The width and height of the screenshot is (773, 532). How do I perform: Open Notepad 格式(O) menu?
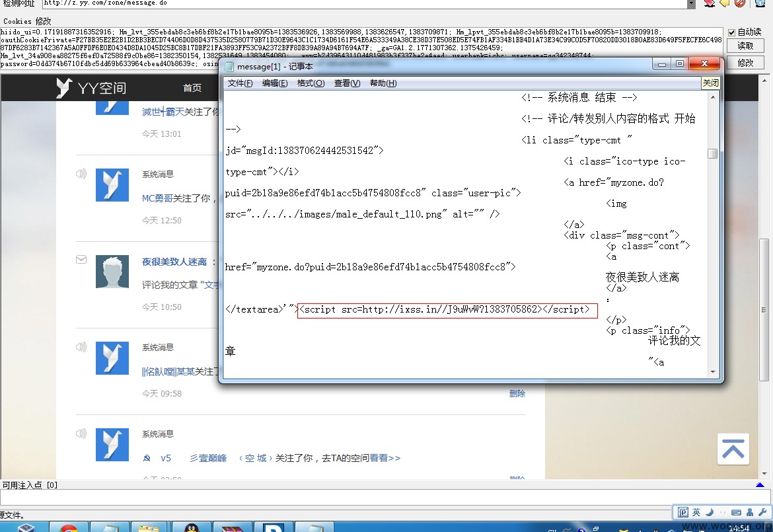(311, 83)
